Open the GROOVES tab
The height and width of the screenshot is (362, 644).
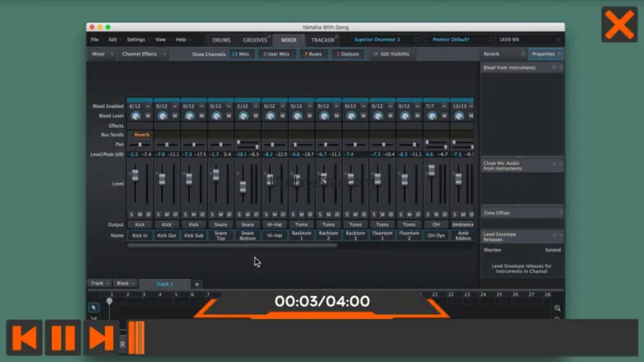click(254, 40)
